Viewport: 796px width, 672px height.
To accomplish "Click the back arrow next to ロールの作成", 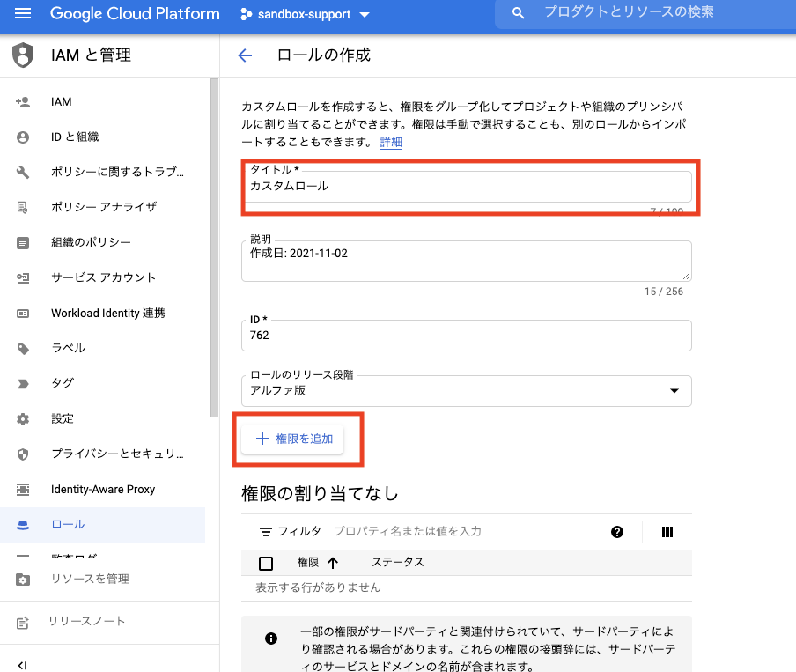I will pos(245,55).
